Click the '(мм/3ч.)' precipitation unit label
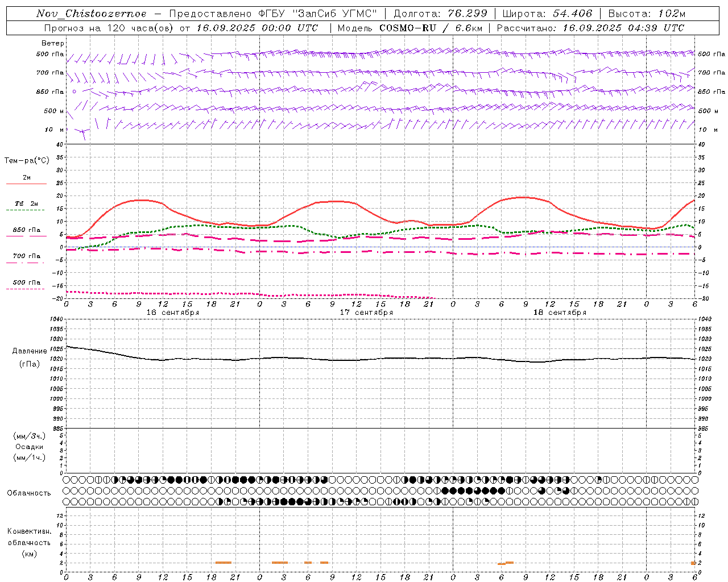Viewport: 728px width, 582px height. pos(29,436)
